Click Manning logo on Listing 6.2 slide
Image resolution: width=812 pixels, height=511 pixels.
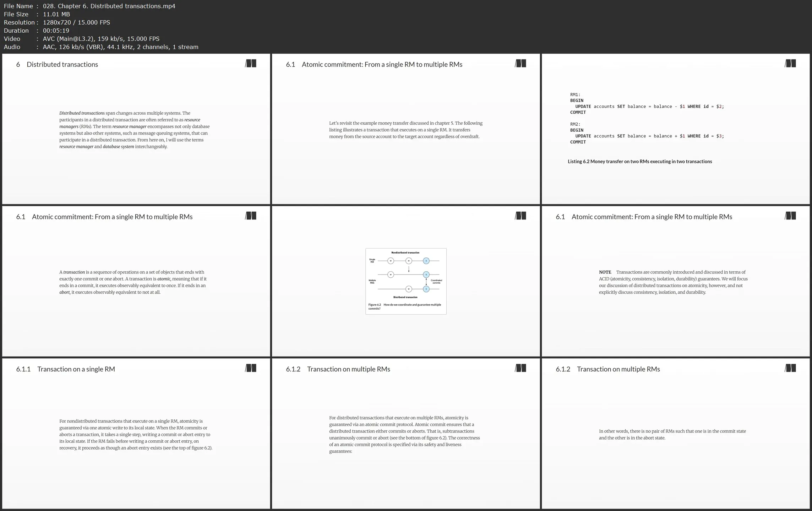790,64
